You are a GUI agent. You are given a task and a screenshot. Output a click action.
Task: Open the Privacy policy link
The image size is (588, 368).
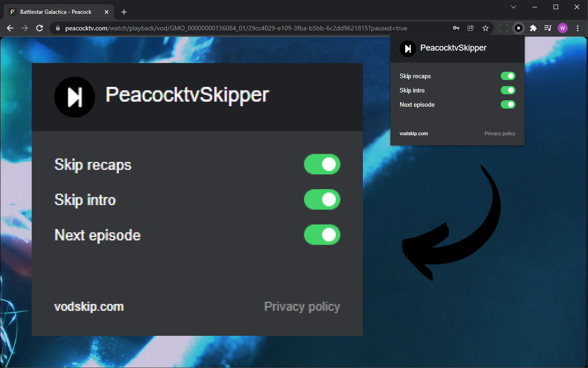click(302, 306)
